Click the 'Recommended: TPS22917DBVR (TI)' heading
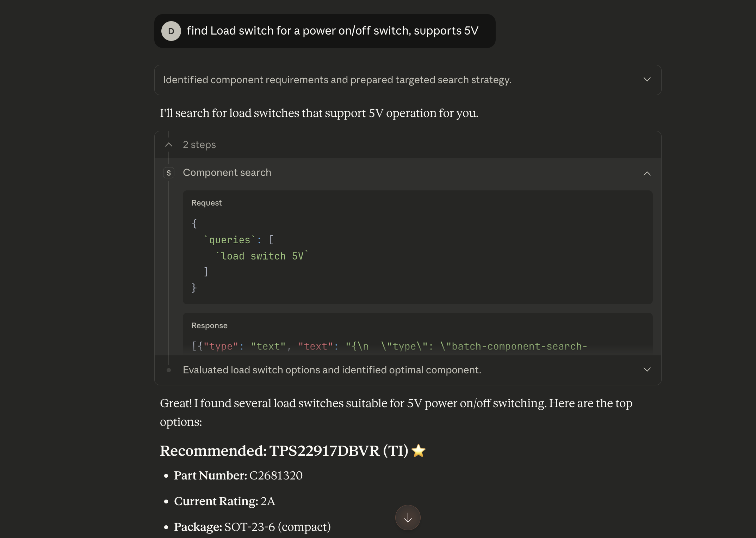The height and width of the screenshot is (538, 756). click(284, 451)
